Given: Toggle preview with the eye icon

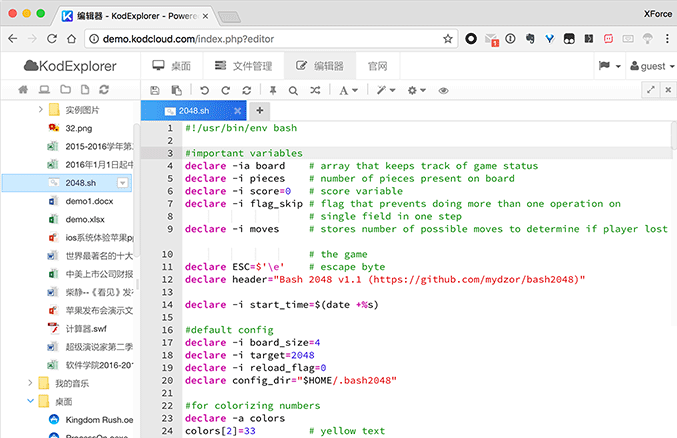Looking at the screenshot, I should coord(443,90).
